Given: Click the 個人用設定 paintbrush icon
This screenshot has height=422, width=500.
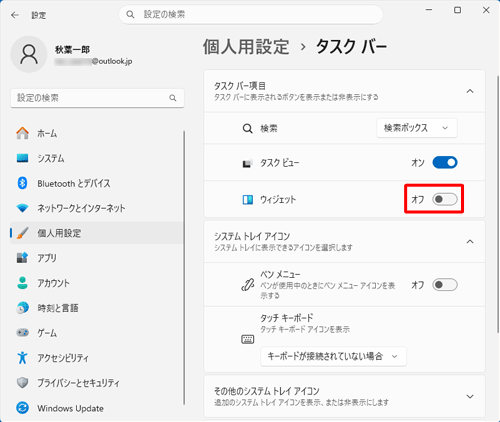Looking at the screenshot, I should click(x=22, y=233).
